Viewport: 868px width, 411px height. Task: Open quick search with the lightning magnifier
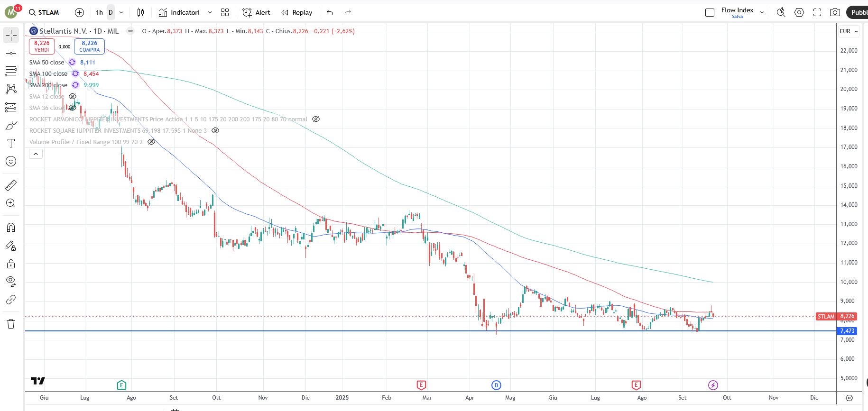point(781,12)
